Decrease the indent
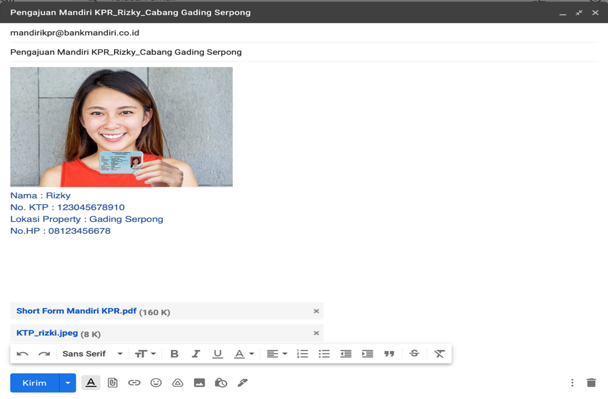 click(346, 354)
